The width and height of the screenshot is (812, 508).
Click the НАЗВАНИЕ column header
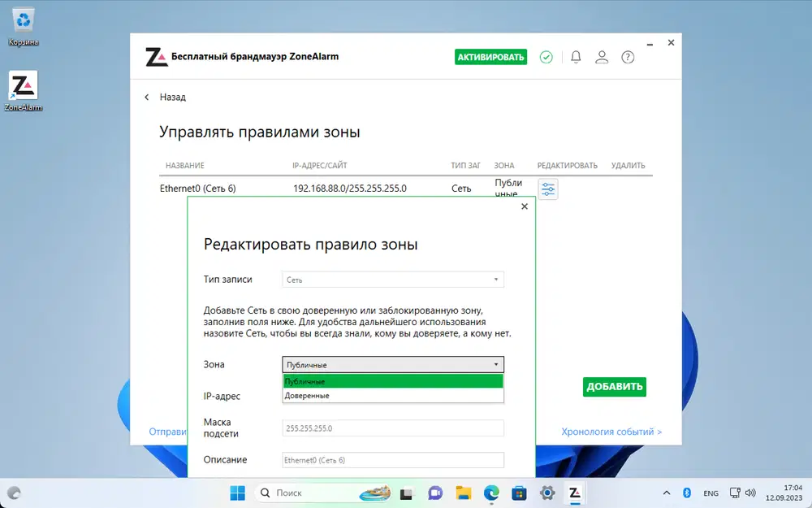pyautogui.click(x=185, y=165)
